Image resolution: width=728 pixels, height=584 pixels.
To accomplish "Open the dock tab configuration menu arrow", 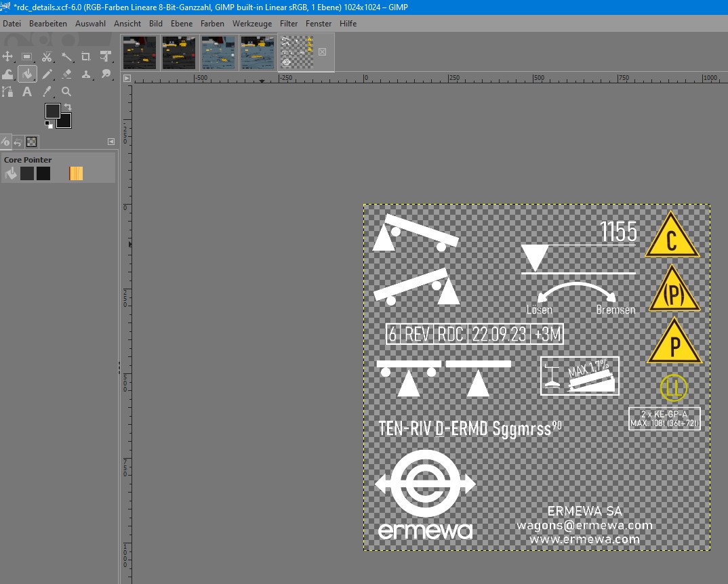I will click(111, 142).
